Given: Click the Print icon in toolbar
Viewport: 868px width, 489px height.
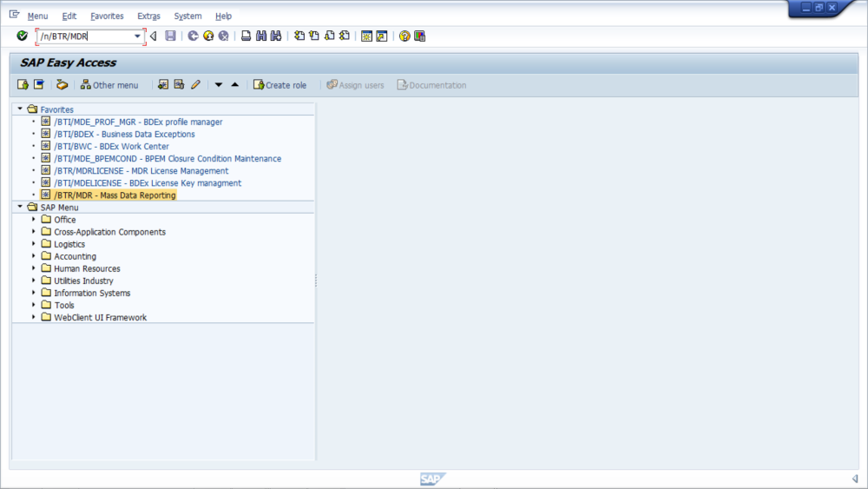Looking at the screenshot, I should click(246, 36).
